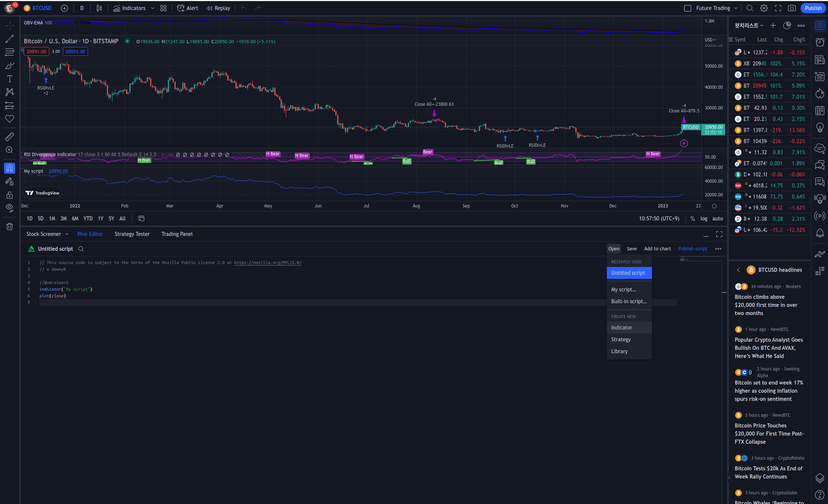Expand the Stock Screener dropdown
This screenshot has width=828, height=504.
(67, 234)
